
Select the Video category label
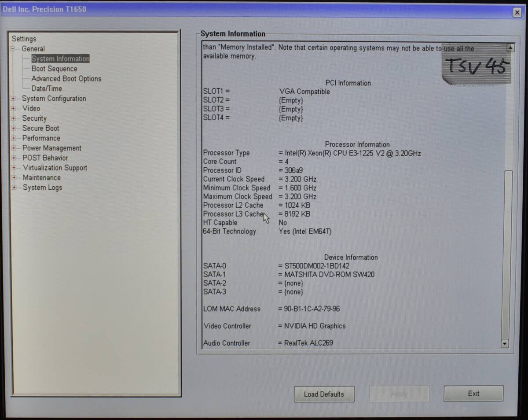pyautogui.click(x=31, y=108)
